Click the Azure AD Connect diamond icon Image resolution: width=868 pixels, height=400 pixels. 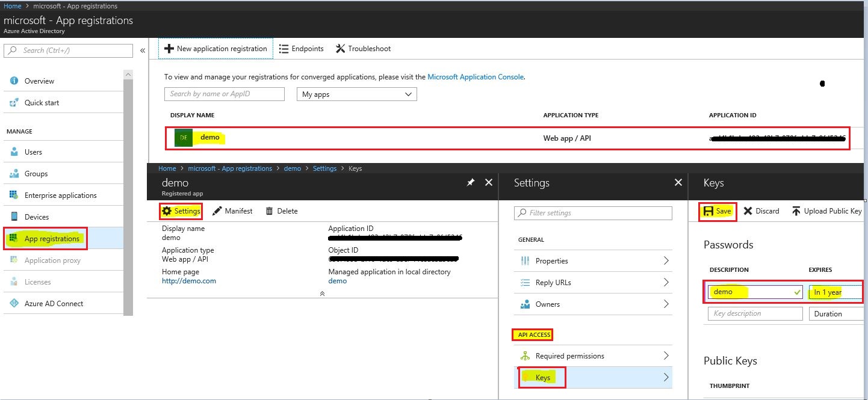click(14, 303)
